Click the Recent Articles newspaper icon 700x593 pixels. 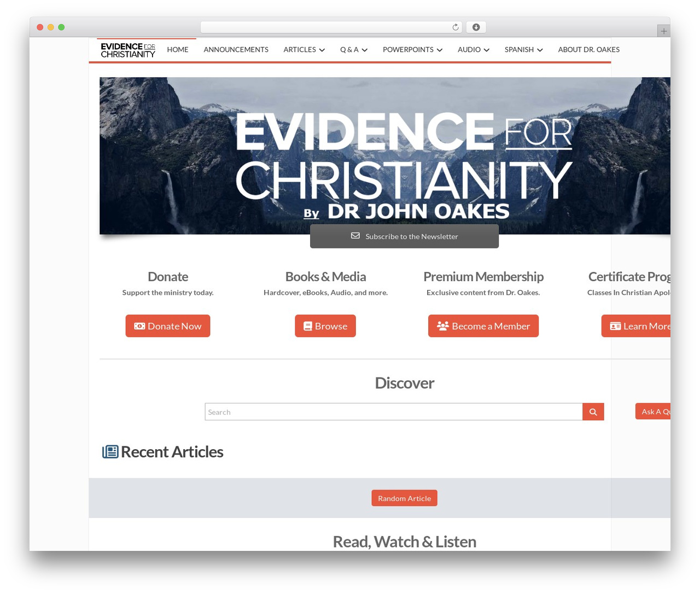[110, 452]
